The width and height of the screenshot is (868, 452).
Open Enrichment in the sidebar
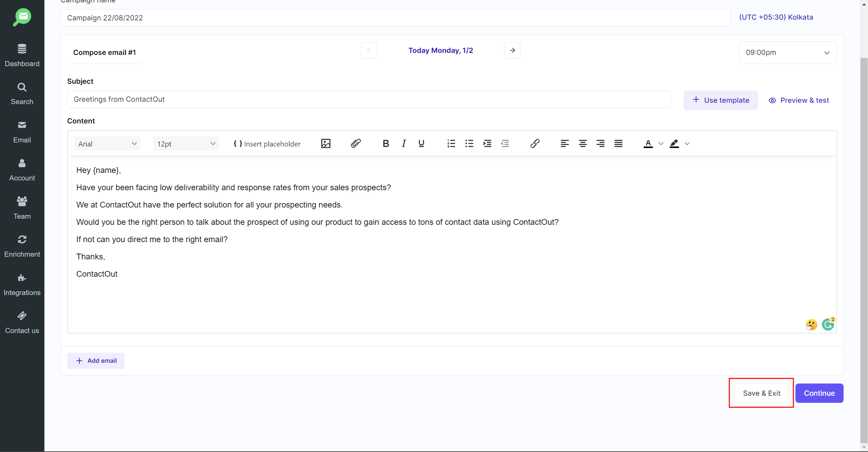[22, 246]
